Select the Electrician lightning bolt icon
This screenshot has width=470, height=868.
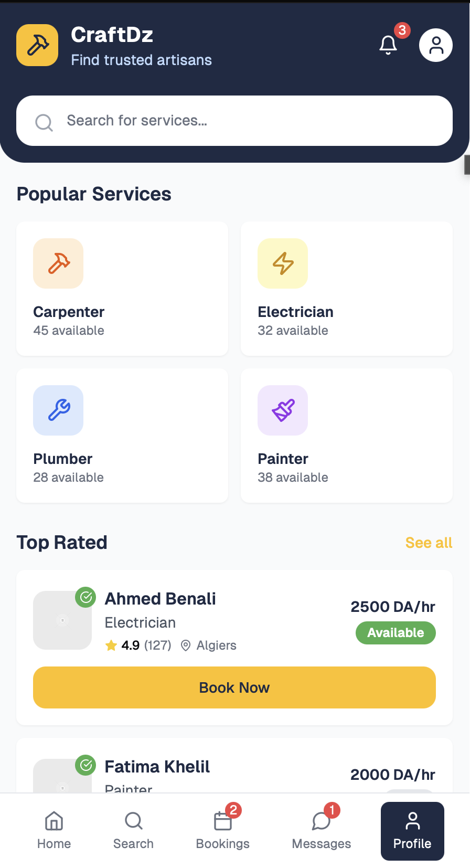[x=283, y=263]
